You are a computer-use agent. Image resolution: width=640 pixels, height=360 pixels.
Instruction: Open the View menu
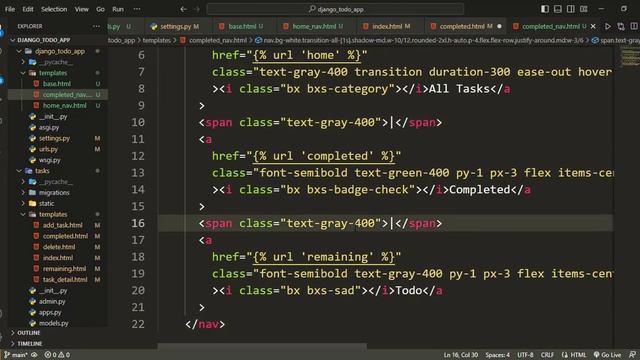pyautogui.click(x=82, y=9)
